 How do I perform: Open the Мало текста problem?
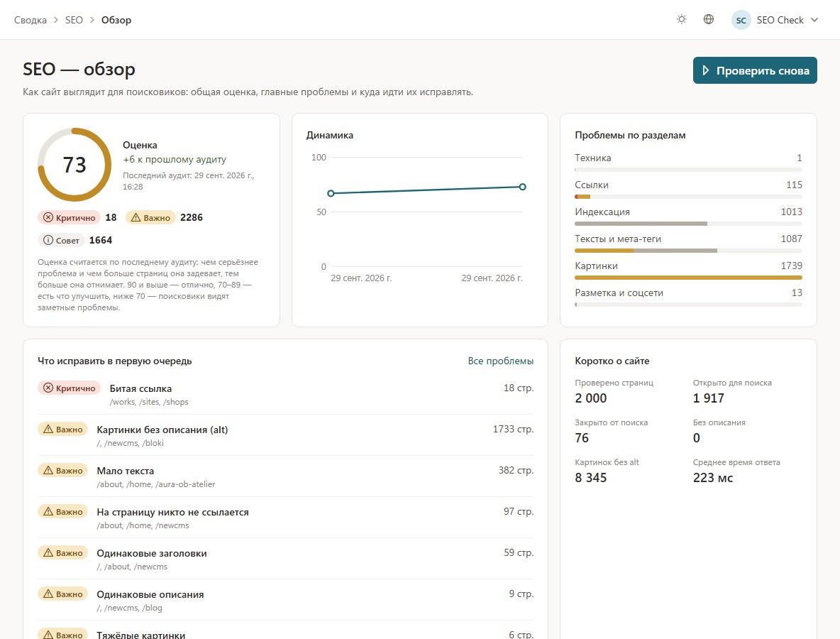[x=126, y=471]
